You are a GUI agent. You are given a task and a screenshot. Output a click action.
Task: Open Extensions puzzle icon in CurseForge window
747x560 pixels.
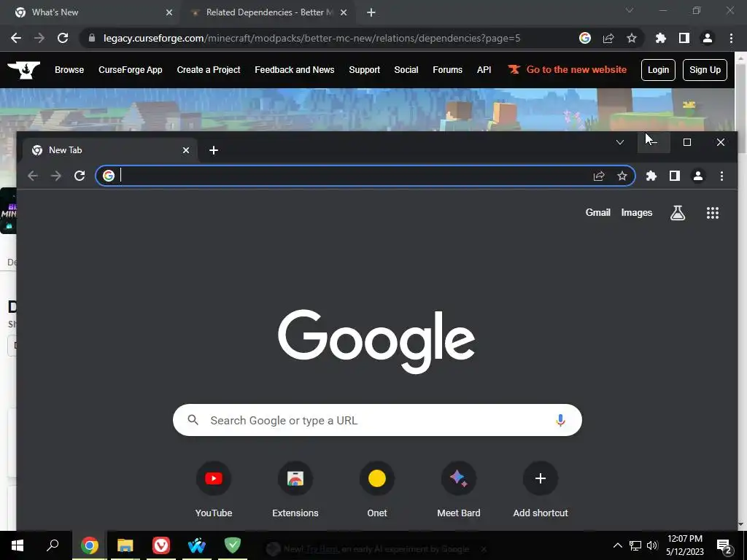661,38
